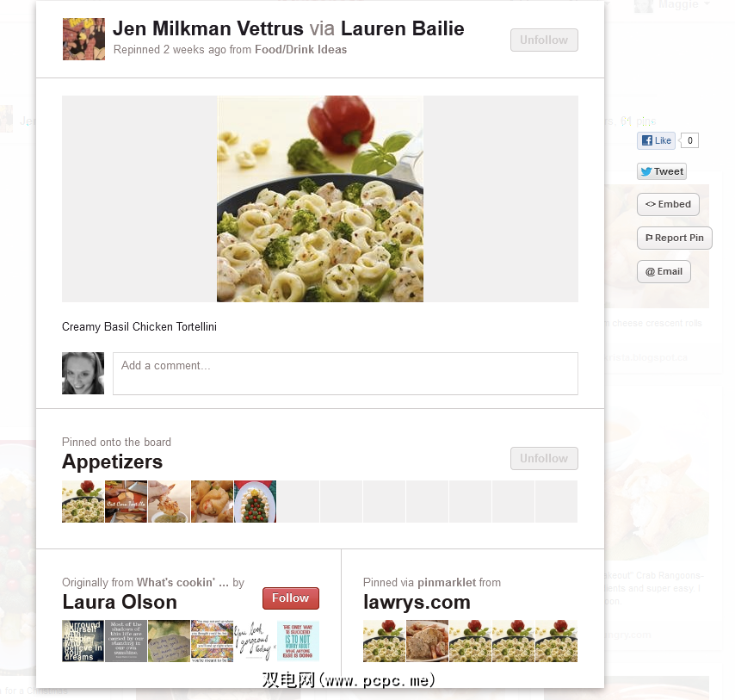
Task: Visit Lauren Bailie's profile
Action: (402, 28)
